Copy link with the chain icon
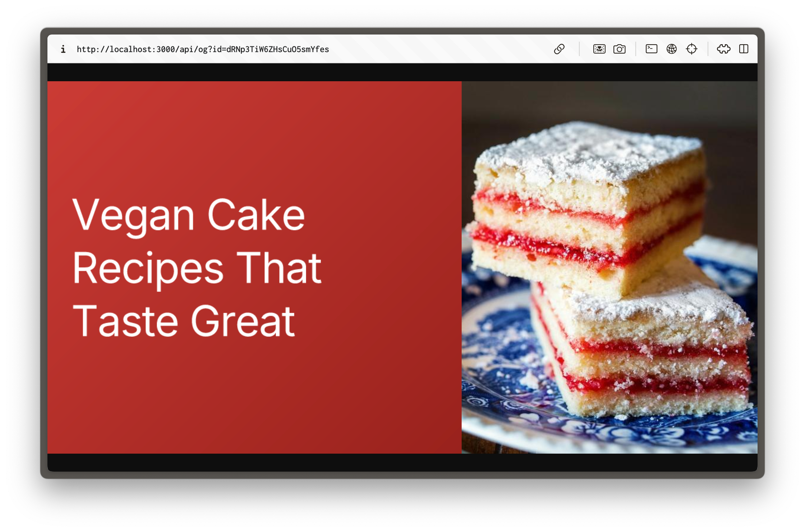Viewport: 805px width, 532px height. pos(559,49)
